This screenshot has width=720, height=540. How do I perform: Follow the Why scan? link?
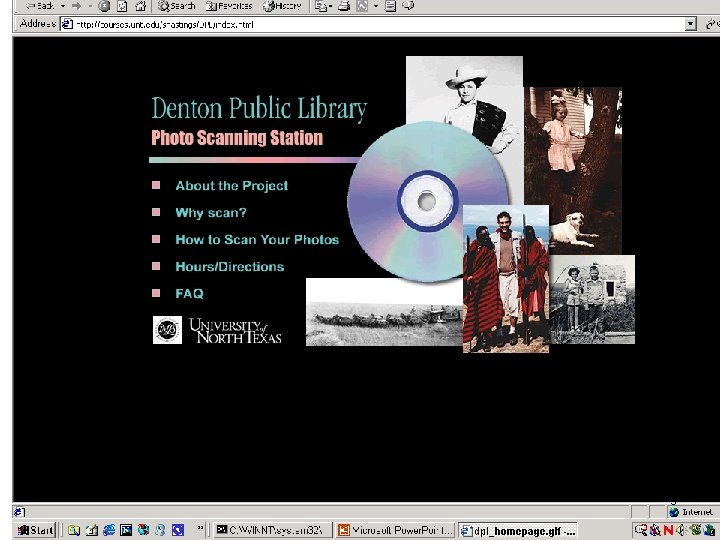pos(211,213)
